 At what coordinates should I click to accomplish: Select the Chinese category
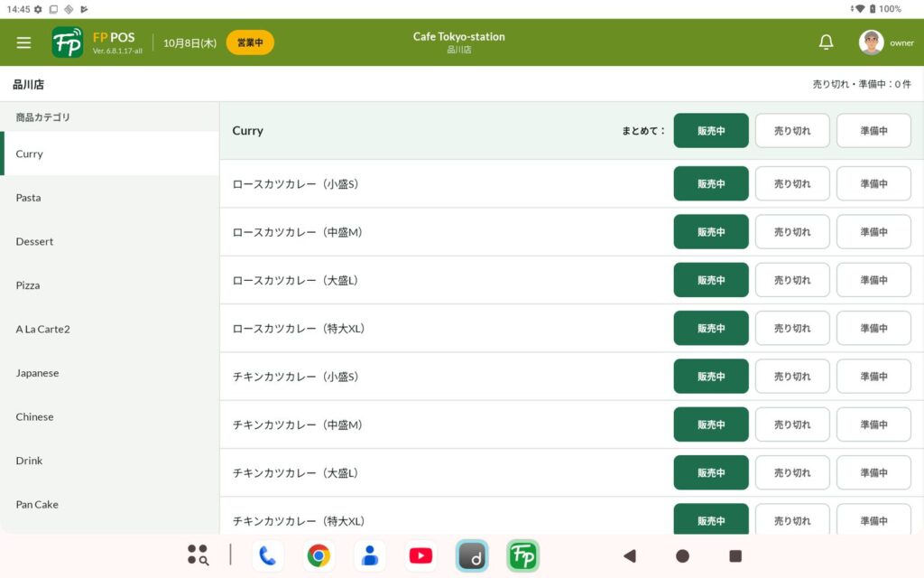pos(109,416)
